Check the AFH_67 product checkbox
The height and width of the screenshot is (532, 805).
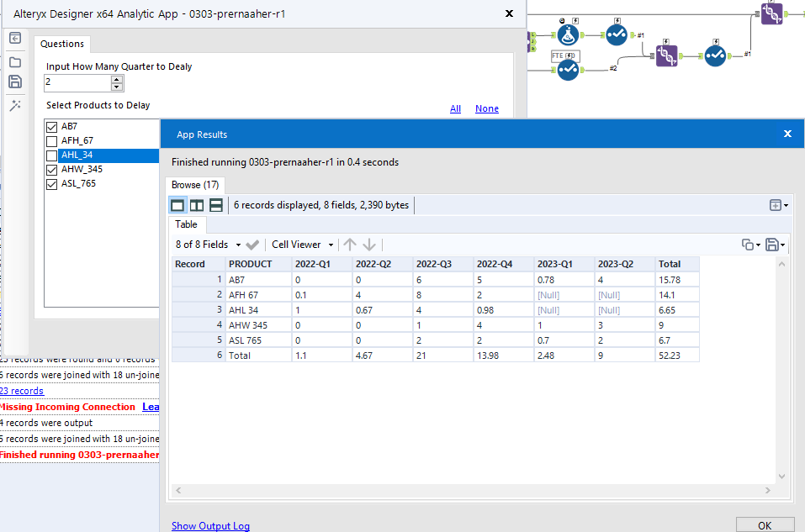tap(52, 141)
